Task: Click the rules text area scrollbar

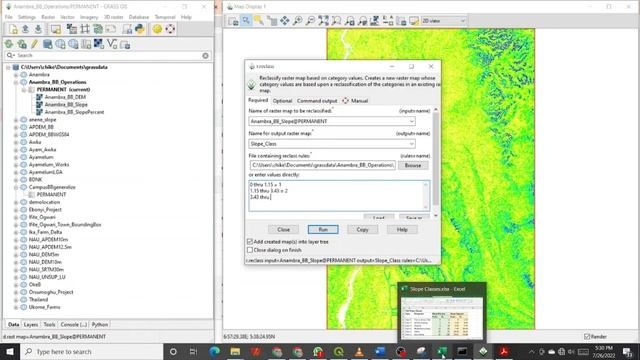Action: click(426, 196)
